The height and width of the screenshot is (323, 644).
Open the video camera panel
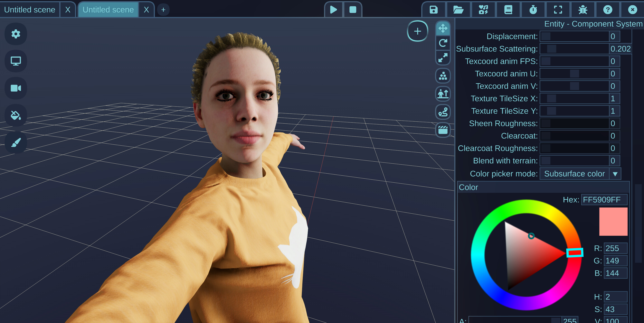pos(16,88)
